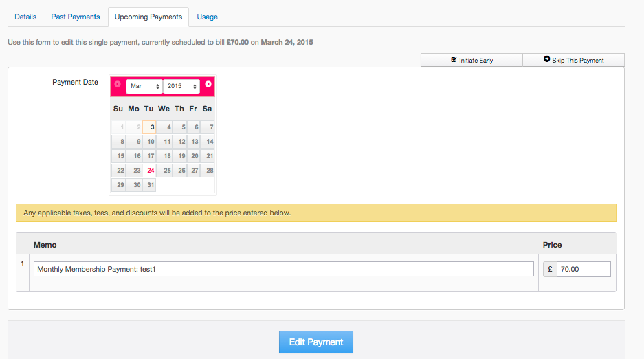This screenshot has height=359, width=644.
Task: Pick March 10 on the calendar
Action: point(150,142)
